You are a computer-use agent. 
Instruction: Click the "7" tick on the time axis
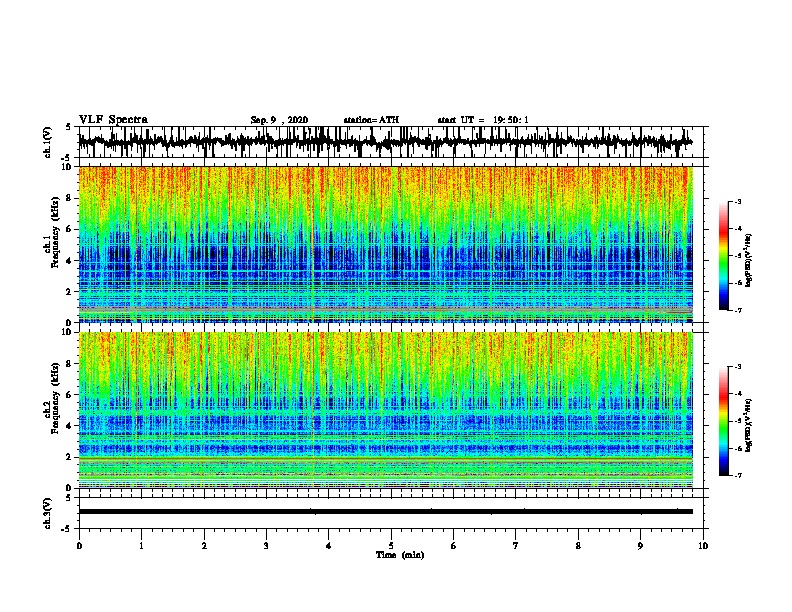[x=516, y=546]
